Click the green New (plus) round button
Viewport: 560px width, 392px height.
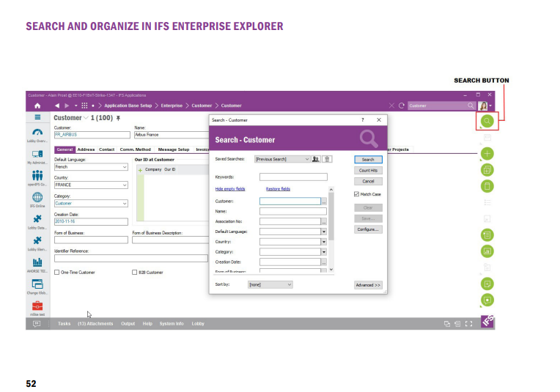coord(487,154)
